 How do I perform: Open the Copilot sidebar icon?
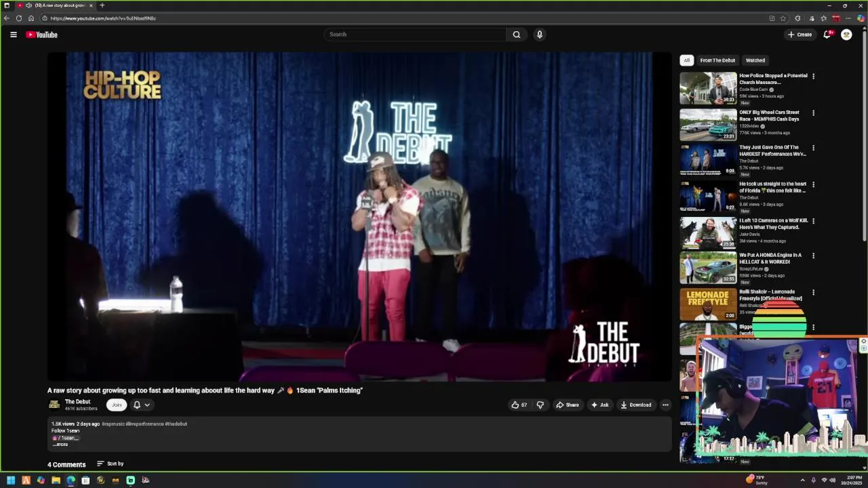pos(861,18)
